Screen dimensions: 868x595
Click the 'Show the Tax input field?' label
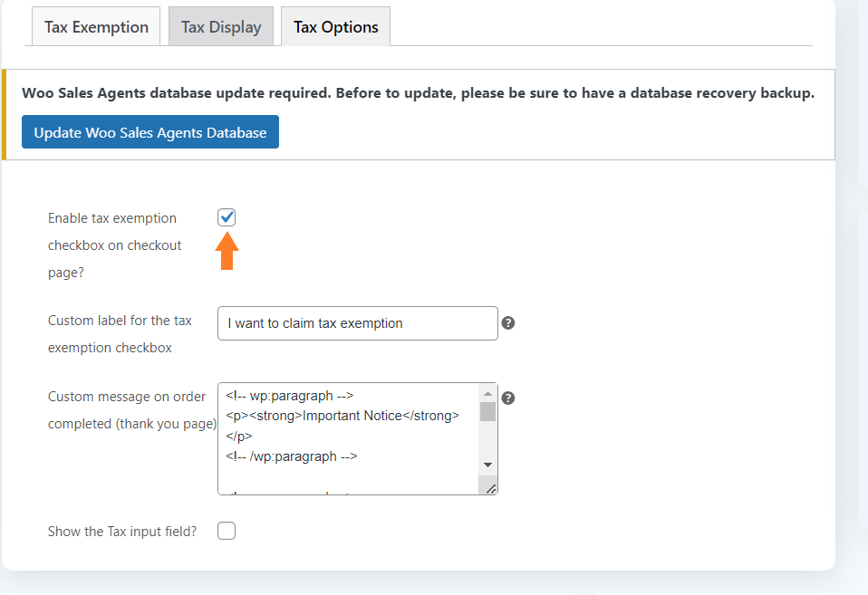click(122, 532)
